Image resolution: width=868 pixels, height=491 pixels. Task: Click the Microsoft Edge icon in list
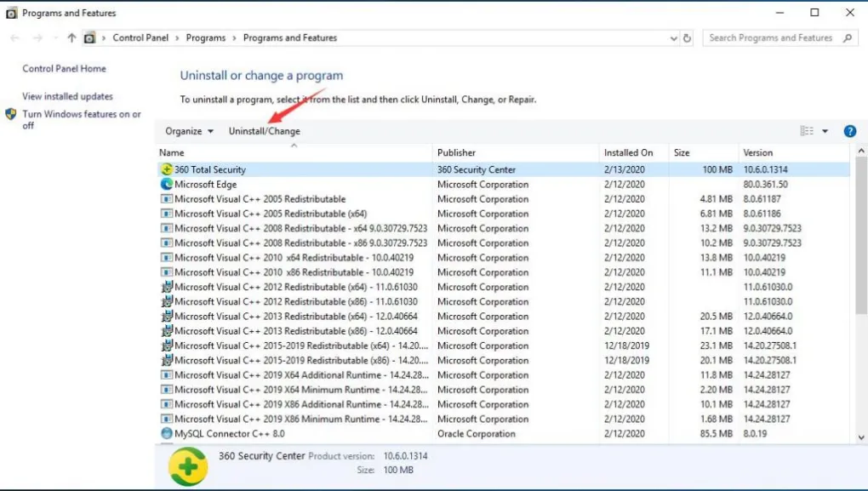pyautogui.click(x=167, y=184)
